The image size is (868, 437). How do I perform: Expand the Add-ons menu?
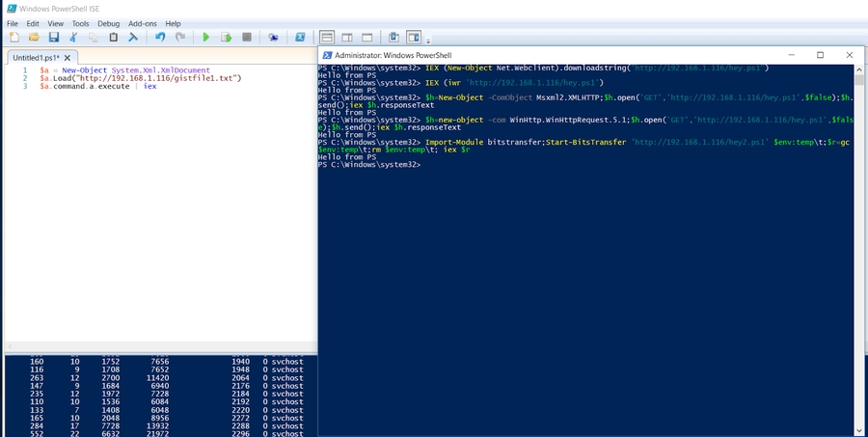tap(142, 23)
